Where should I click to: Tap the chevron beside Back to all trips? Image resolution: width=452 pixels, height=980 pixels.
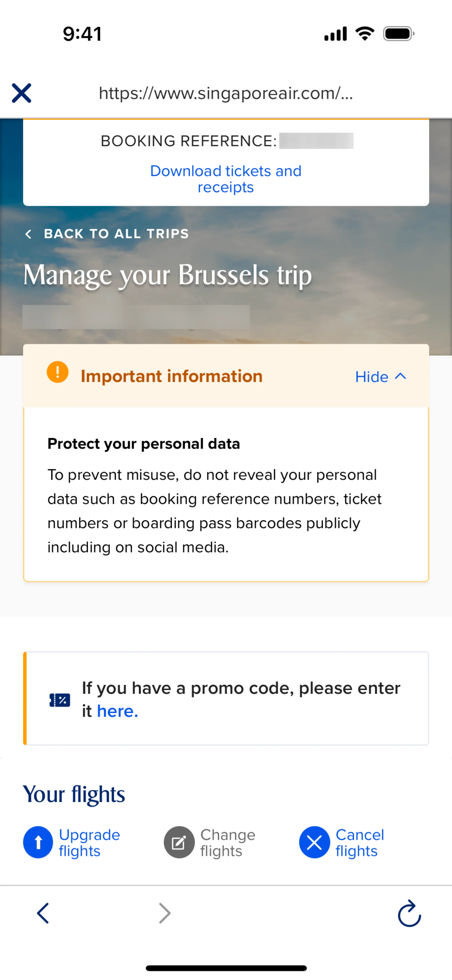[x=28, y=234]
